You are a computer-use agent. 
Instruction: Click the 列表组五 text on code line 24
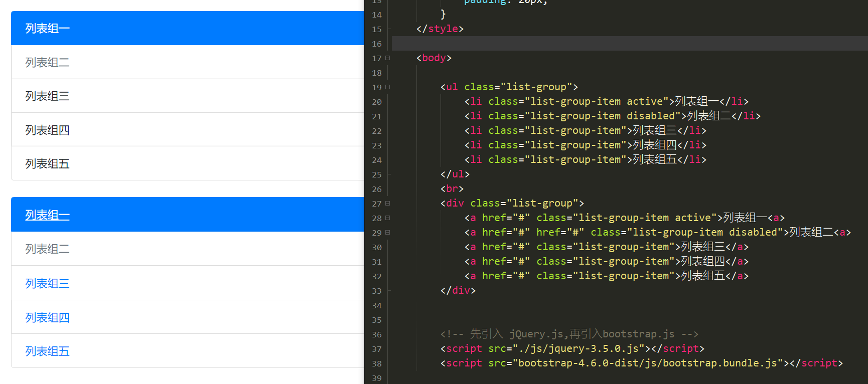[655, 159]
